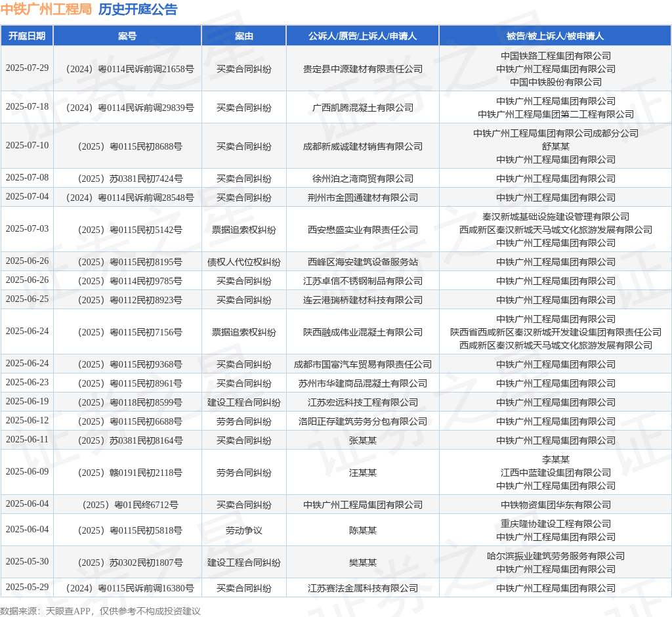Click date cell 2025-06-25
This screenshot has width=672, height=617.
point(27,299)
